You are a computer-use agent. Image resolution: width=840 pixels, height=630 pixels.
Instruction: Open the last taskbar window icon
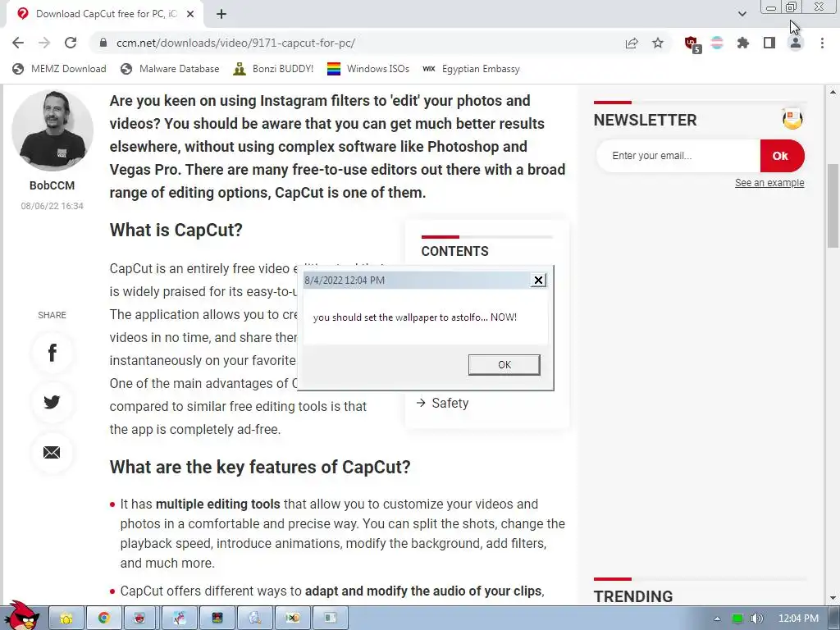coord(330,619)
